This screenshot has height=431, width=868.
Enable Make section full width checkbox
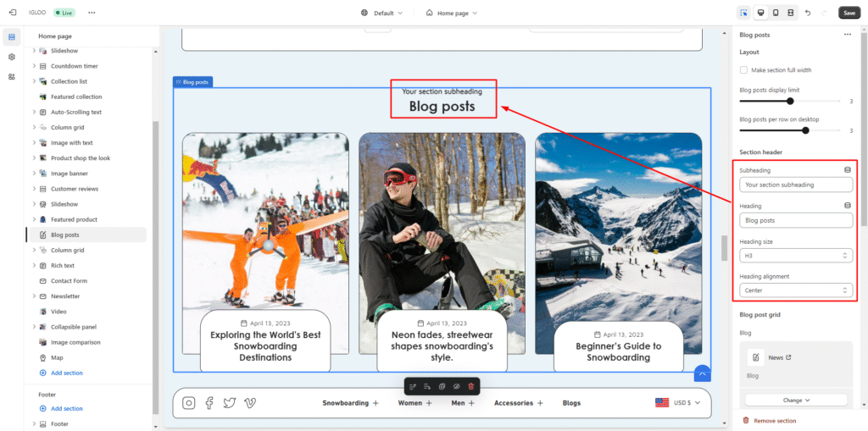(x=744, y=70)
